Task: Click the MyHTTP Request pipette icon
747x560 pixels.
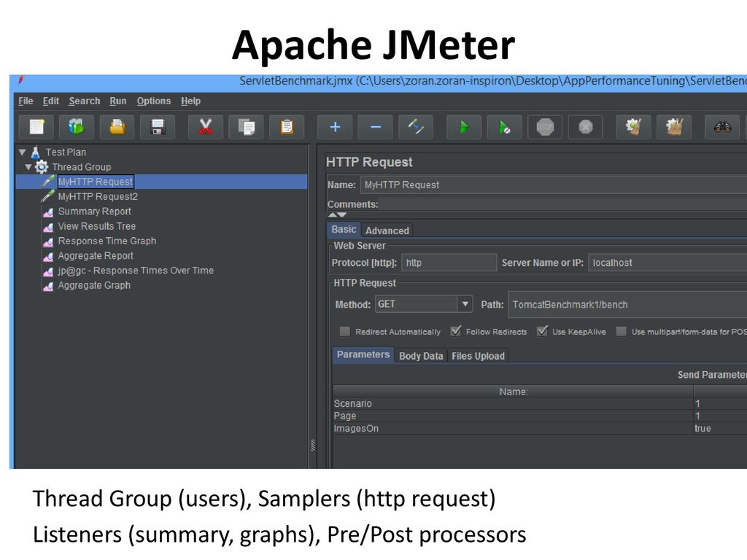Action: point(47,182)
